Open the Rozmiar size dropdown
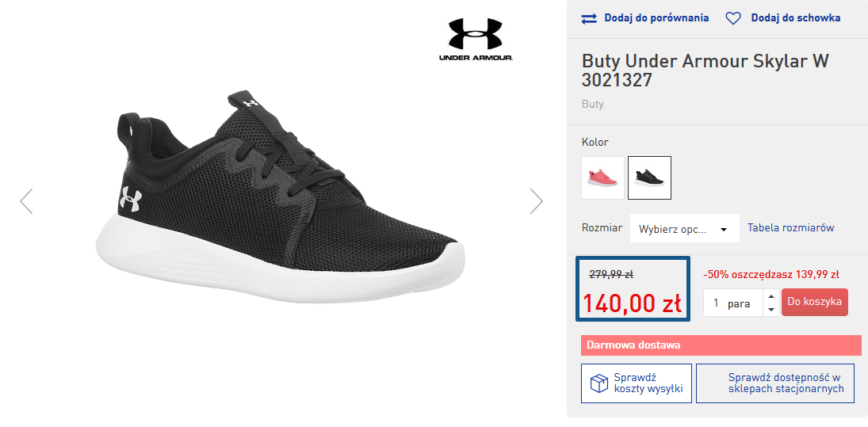 pos(684,229)
